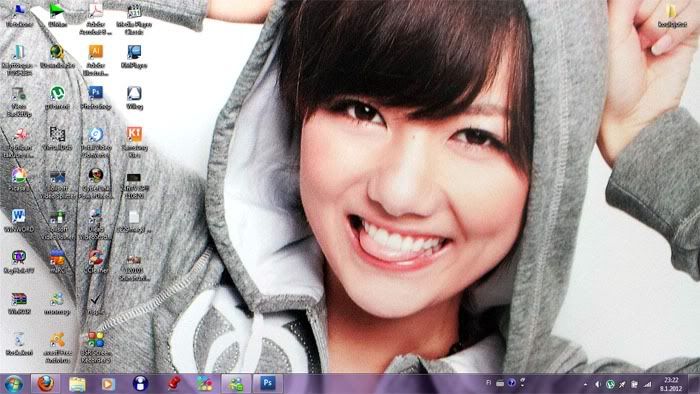Open the Windows Start menu
The height and width of the screenshot is (394, 700).
[x=14, y=384]
